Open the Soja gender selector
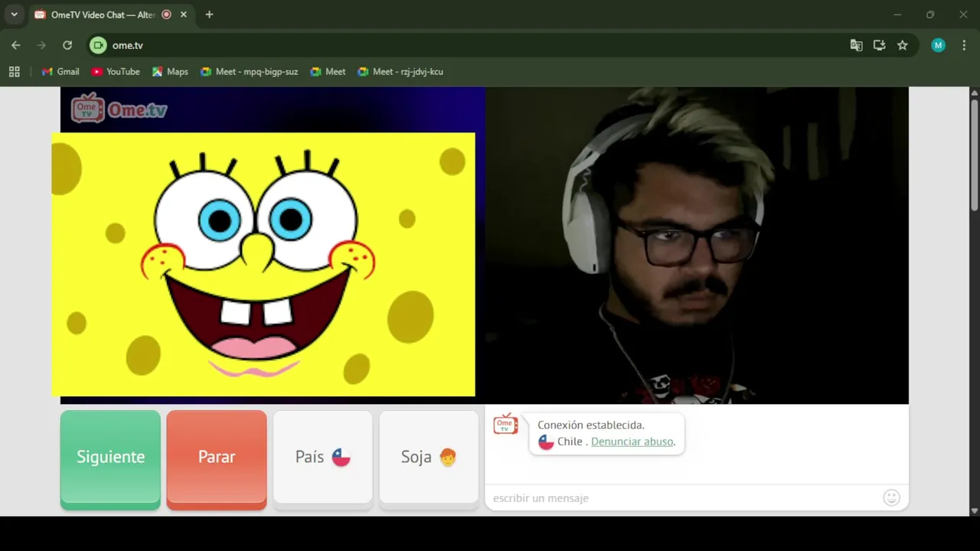 (x=429, y=458)
